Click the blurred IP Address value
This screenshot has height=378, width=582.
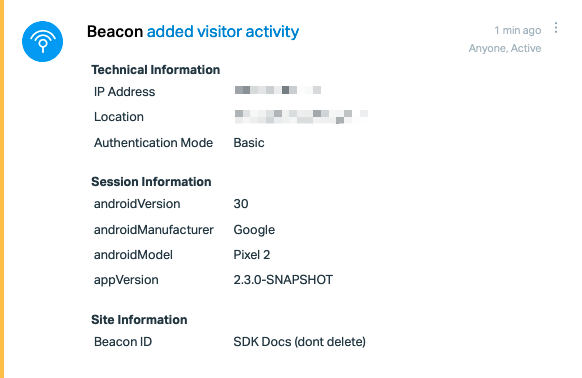[x=278, y=90]
